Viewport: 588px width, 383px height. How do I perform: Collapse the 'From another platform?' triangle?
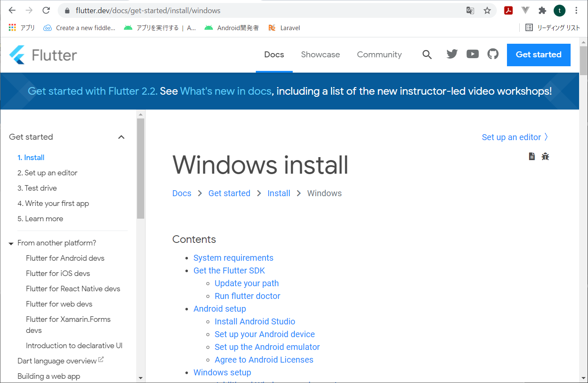[x=11, y=244]
